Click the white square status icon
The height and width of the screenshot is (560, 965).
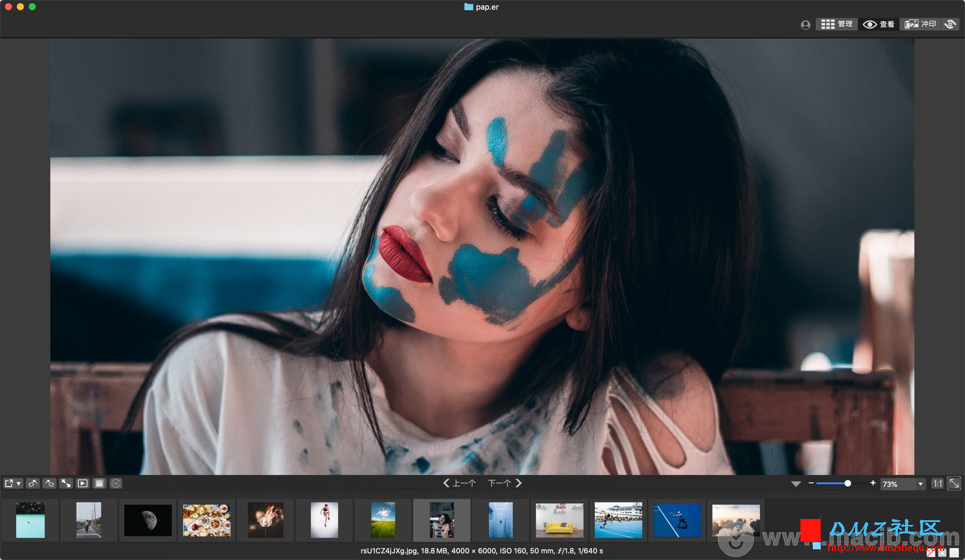(x=954, y=553)
